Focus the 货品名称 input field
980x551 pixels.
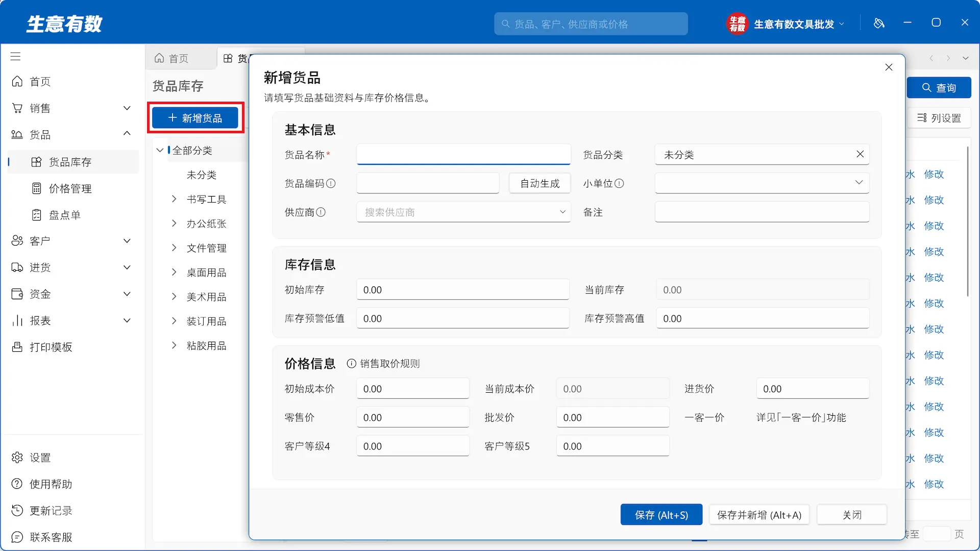click(463, 154)
